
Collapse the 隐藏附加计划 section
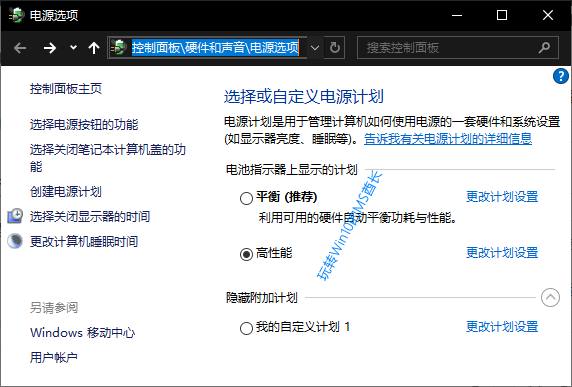pos(550,298)
